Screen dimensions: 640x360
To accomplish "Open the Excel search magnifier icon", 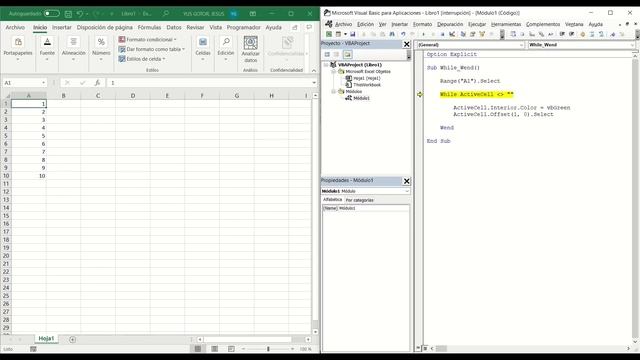I will click(x=166, y=13).
